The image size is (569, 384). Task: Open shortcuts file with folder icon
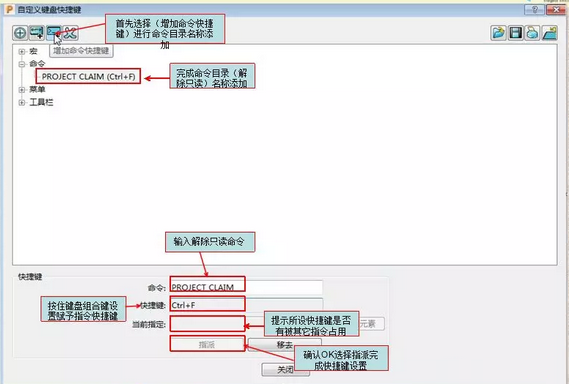tap(499, 33)
